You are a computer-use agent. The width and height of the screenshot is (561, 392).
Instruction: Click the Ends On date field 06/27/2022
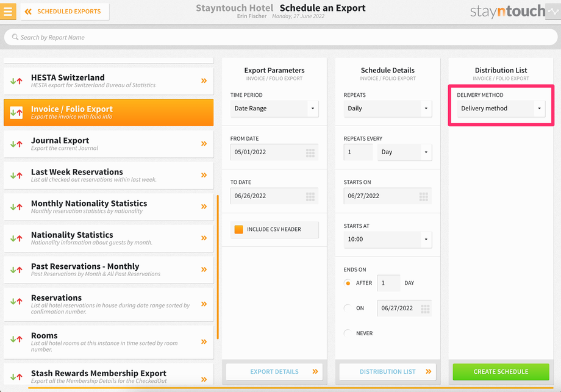(x=404, y=308)
